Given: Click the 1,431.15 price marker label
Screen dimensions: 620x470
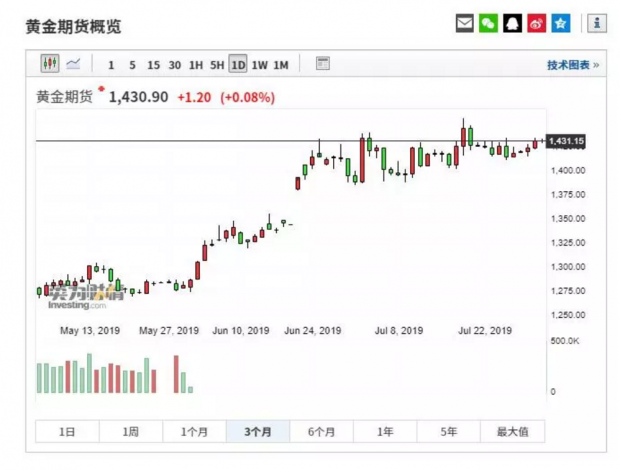Looking at the screenshot, I should pyautogui.click(x=566, y=141).
